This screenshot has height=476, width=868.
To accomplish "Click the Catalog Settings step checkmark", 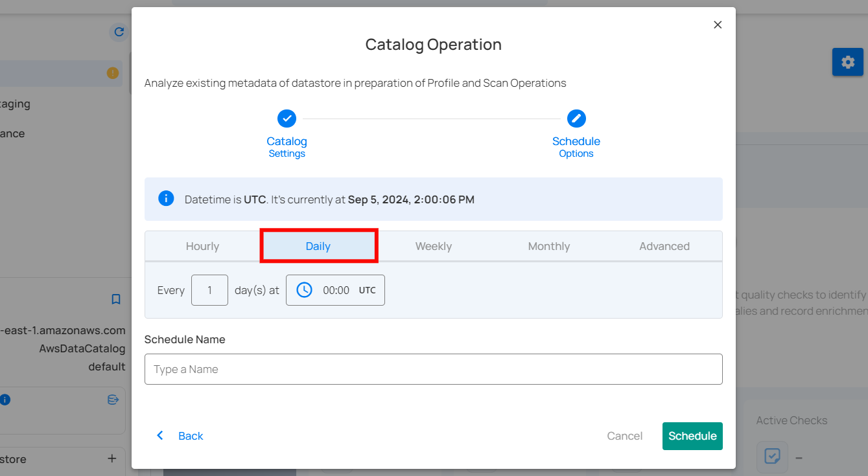I will [287, 119].
